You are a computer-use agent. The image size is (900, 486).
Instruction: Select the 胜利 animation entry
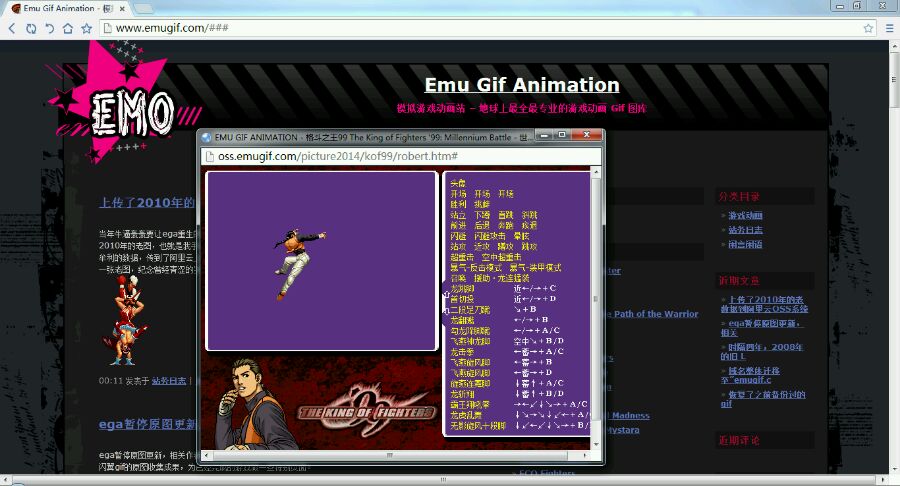click(x=458, y=204)
